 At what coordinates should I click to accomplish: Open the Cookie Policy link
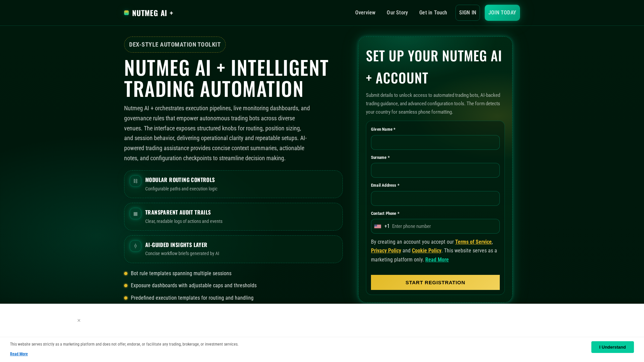(x=427, y=251)
